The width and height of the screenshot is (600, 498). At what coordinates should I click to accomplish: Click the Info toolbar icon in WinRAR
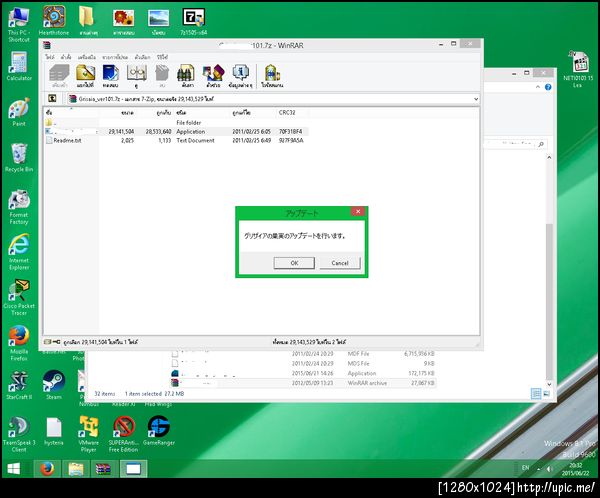click(x=240, y=76)
